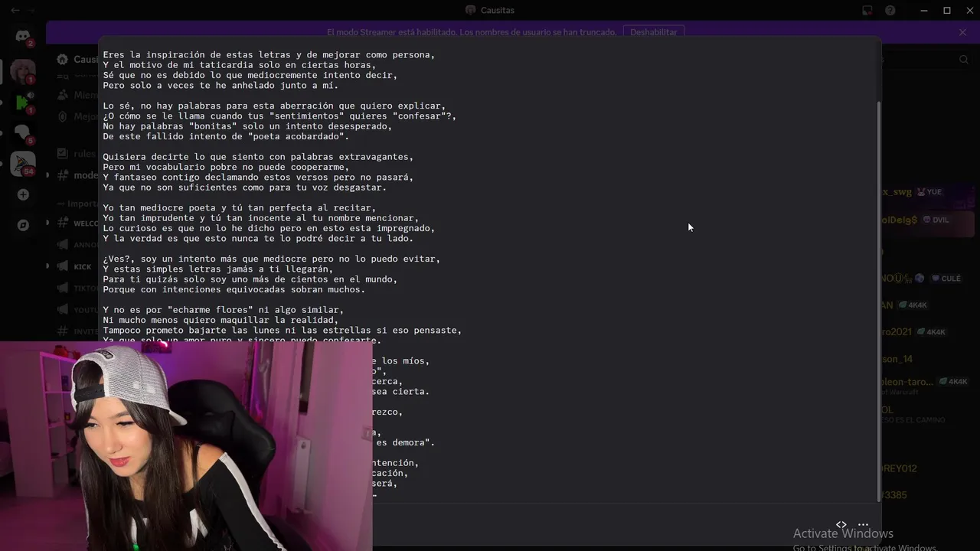980x551 pixels.
Task: Select member ending olDelg$ in list
Action: tap(900, 220)
